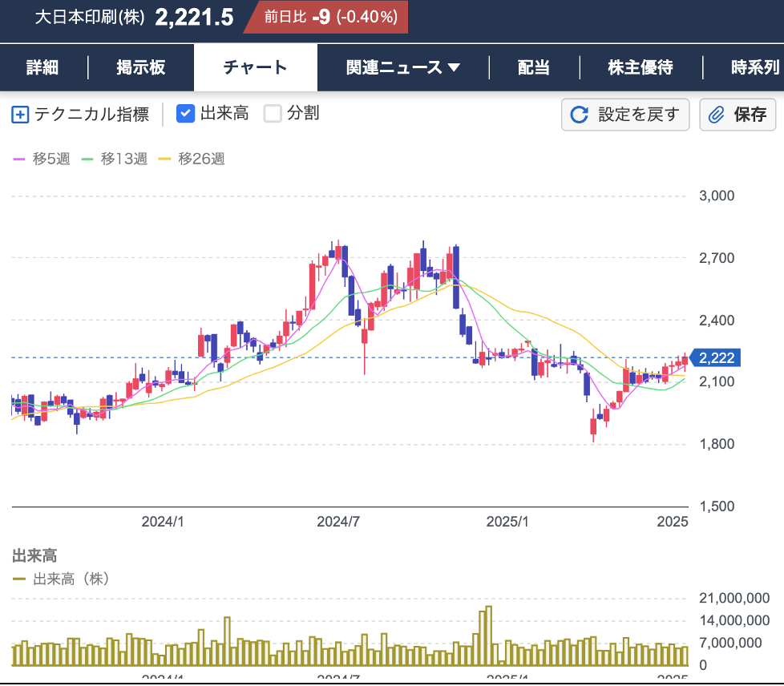The width and height of the screenshot is (784, 686).
Task: Click the 2,222 current price tag
Action: point(717,358)
